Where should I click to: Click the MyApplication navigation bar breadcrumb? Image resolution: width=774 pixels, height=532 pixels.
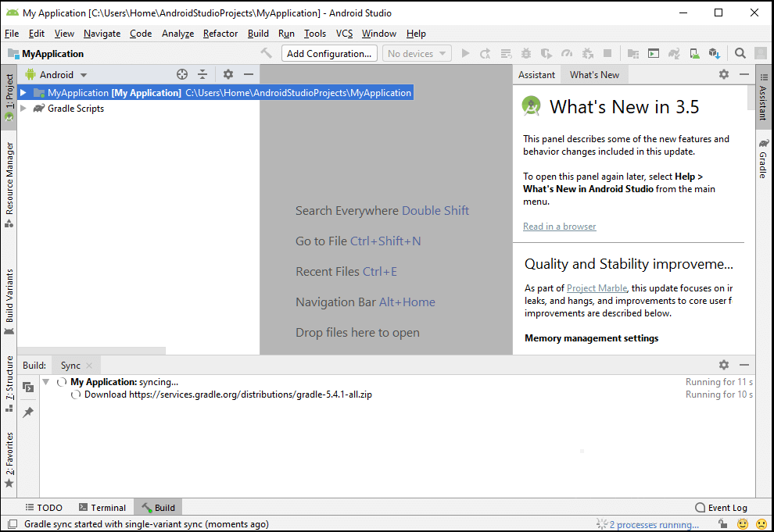[46, 53]
